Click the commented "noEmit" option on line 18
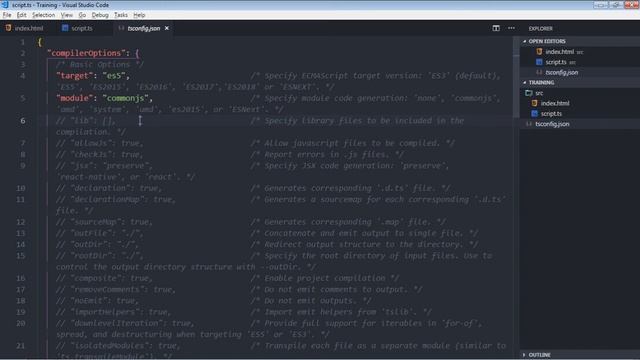The width and height of the screenshot is (640, 360). pyautogui.click(x=97, y=301)
